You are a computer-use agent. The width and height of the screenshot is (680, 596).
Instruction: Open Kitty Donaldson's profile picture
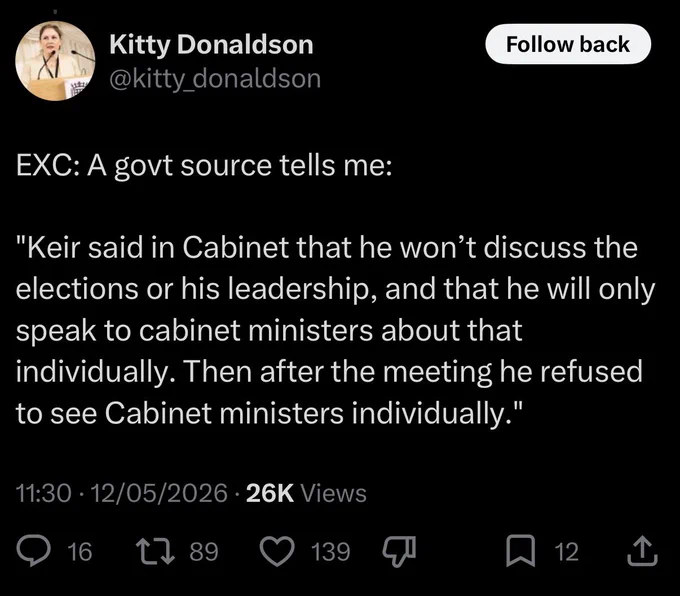pos(55,61)
